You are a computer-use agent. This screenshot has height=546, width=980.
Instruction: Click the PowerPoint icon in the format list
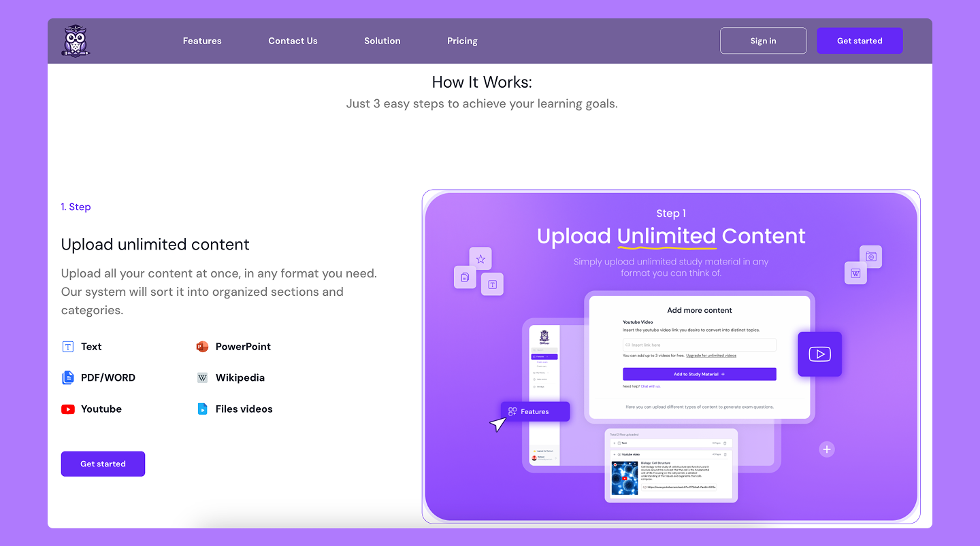tap(202, 347)
